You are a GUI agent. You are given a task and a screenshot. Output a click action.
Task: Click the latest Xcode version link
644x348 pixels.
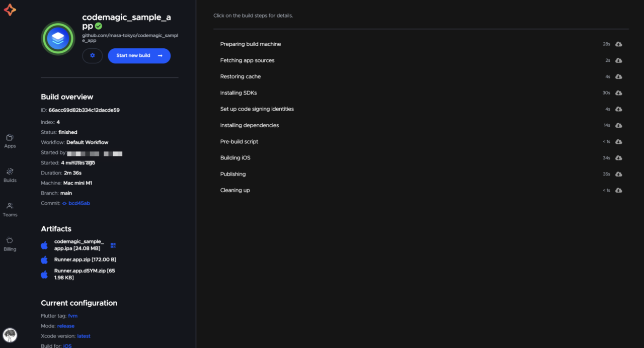click(x=84, y=336)
